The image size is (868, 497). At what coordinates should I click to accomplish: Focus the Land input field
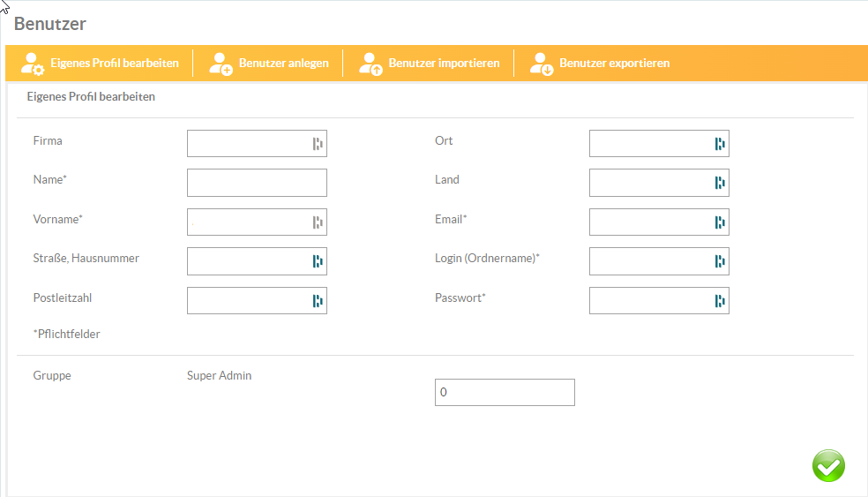click(x=649, y=183)
